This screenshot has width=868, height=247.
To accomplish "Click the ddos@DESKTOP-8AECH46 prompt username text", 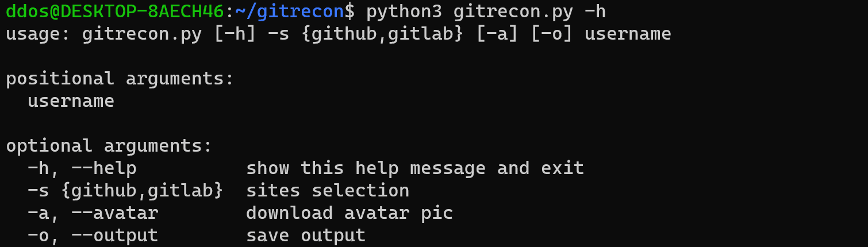I will (114, 10).
